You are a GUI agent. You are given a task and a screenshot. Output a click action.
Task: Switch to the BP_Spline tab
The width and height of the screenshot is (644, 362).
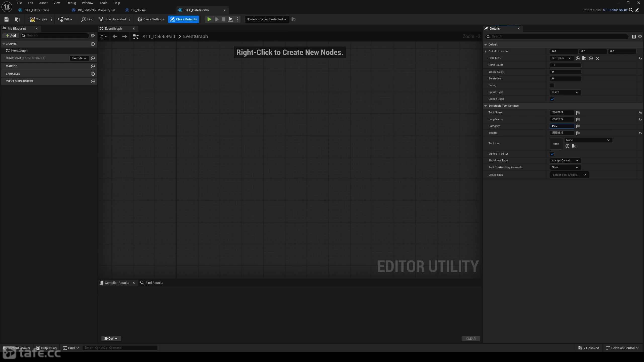[138, 10]
